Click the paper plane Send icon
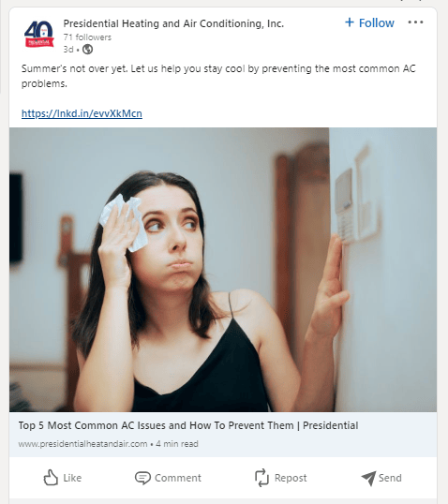448x504 pixels. click(x=368, y=478)
